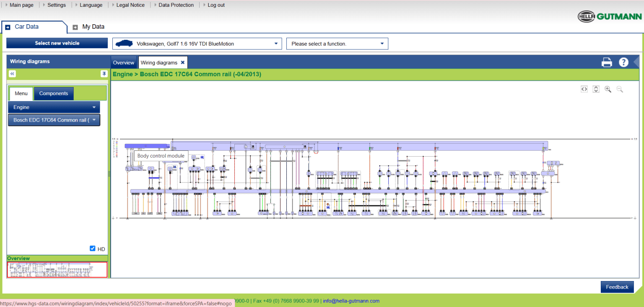
Task: Collapse the Wiring diagrams side panel
Action: (13, 74)
